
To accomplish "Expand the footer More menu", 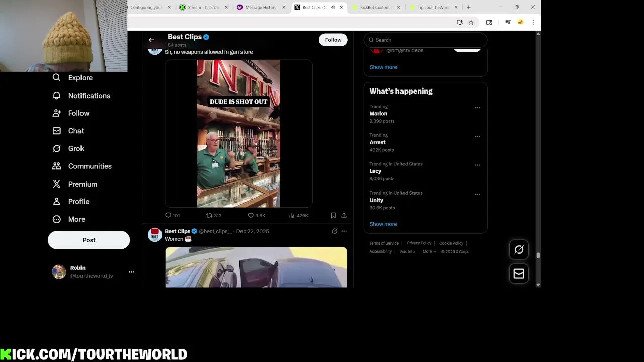I will 429,251.
